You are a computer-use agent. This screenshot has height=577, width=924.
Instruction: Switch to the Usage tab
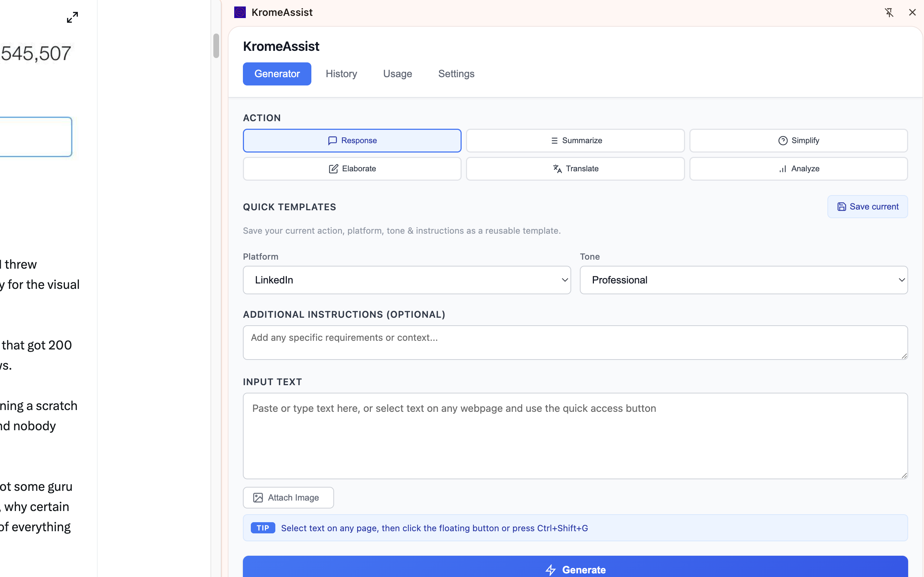coord(397,74)
